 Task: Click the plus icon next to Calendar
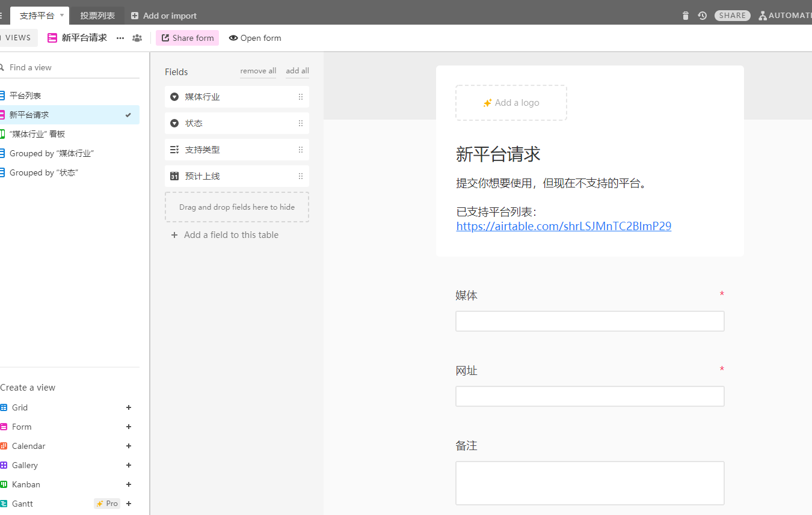tap(129, 446)
